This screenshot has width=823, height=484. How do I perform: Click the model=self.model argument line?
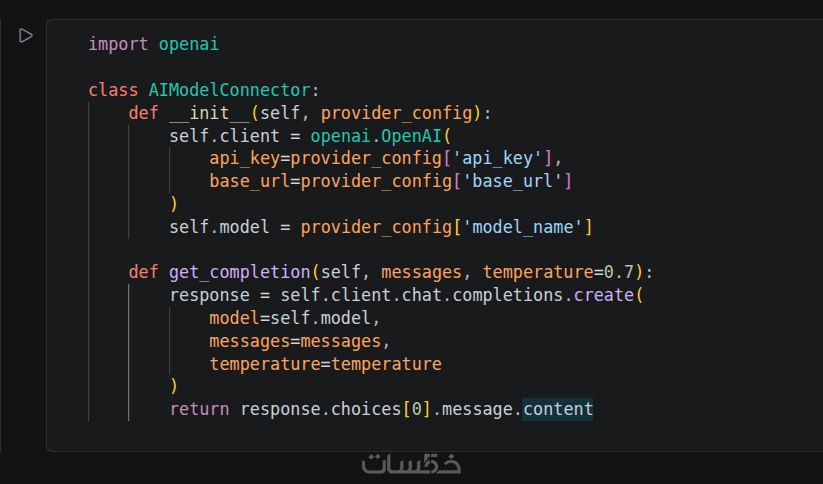[295, 318]
